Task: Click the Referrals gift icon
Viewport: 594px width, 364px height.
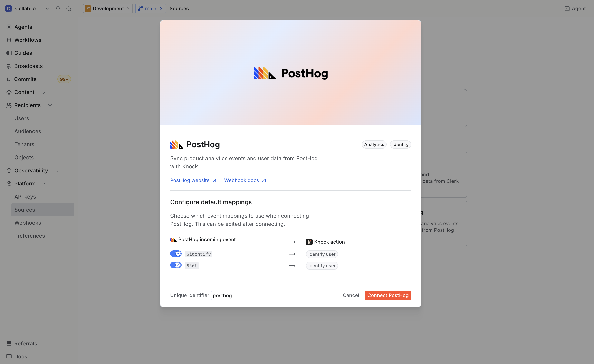Action: coord(9,344)
